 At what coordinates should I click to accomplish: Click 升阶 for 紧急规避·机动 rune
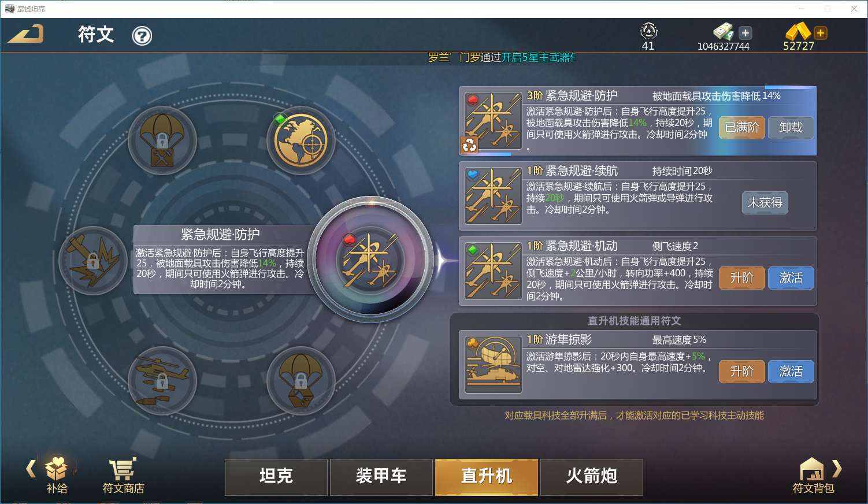point(742,278)
